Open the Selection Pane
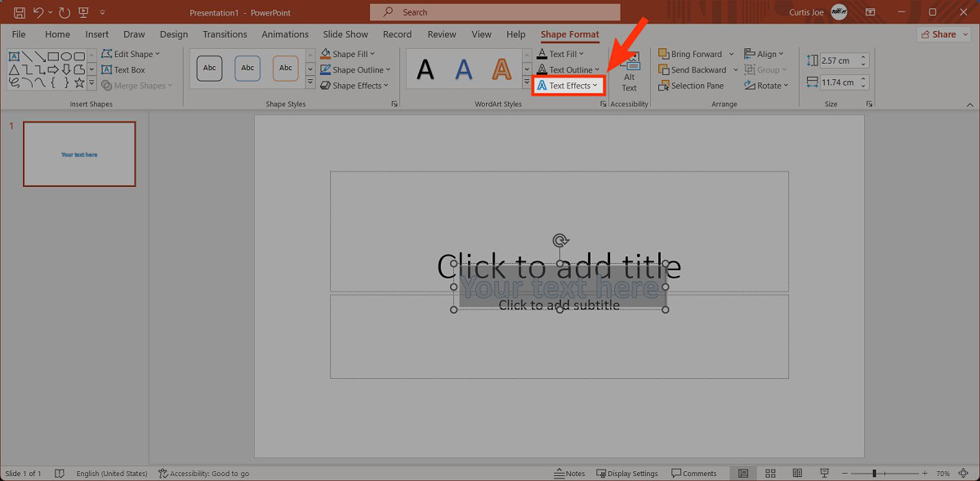The height and width of the screenshot is (481, 980). tap(691, 86)
